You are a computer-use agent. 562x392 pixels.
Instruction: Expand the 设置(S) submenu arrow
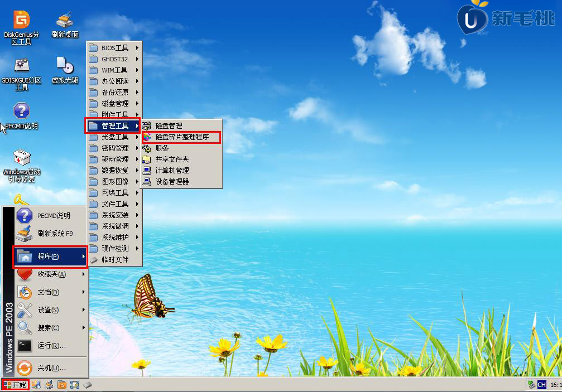point(84,309)
